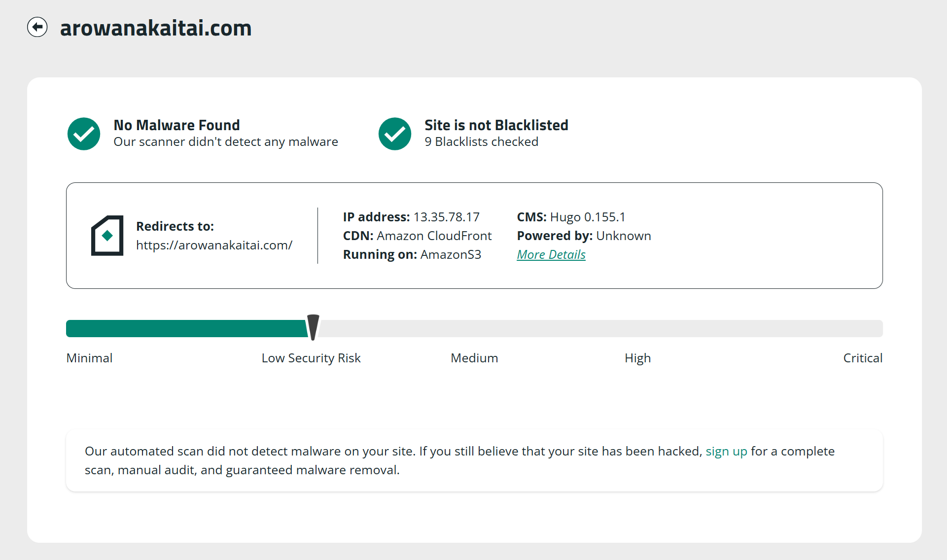Click the Critical risk label

coord(863,358)
